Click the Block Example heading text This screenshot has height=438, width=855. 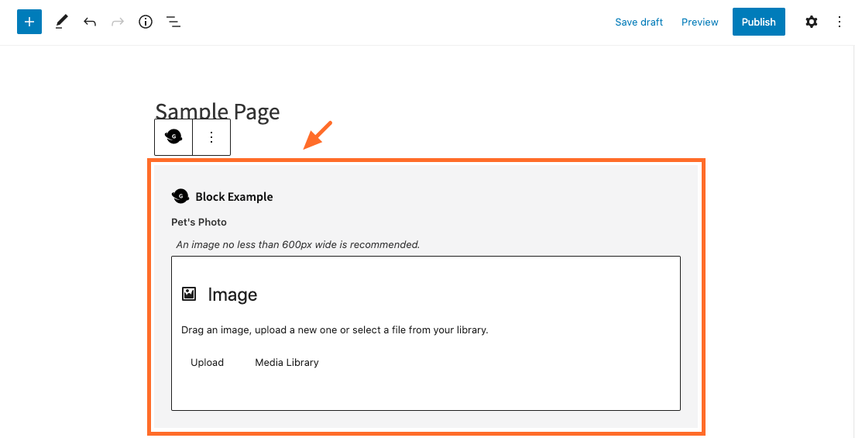point(234,197)
